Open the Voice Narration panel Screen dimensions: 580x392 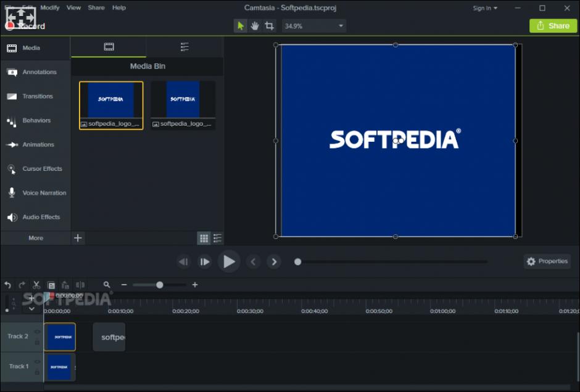coord(35,193)
